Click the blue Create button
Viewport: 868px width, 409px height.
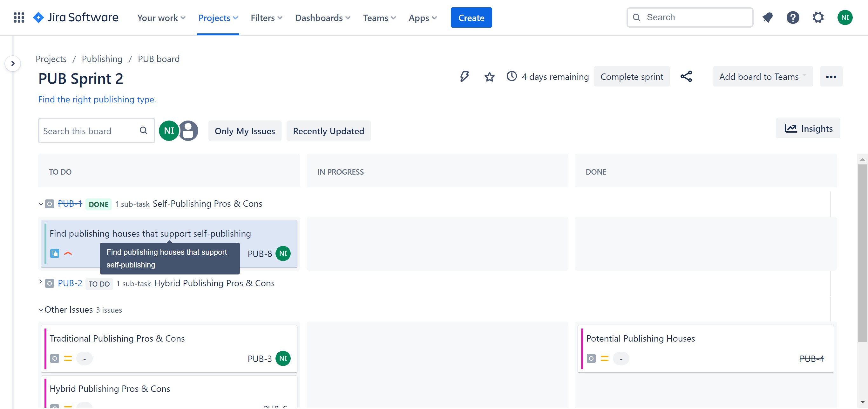point(471,17)
